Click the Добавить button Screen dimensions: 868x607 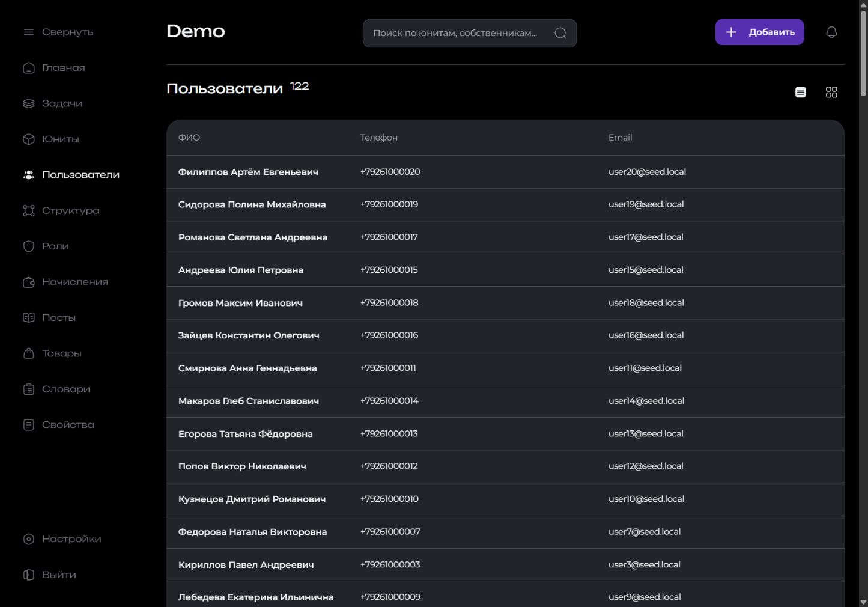pyautogui.click(x=759, y=32)
